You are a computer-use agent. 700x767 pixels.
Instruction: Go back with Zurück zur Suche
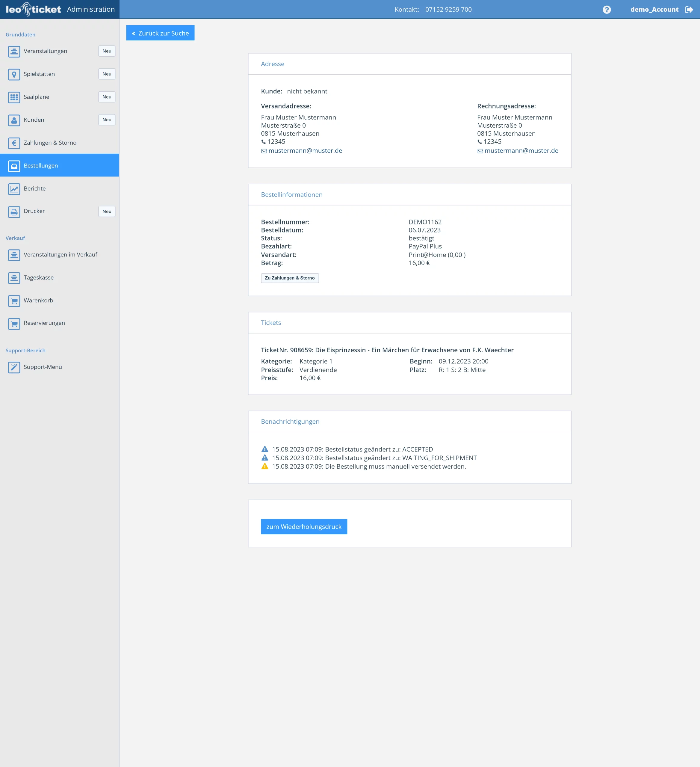[160, 33]
